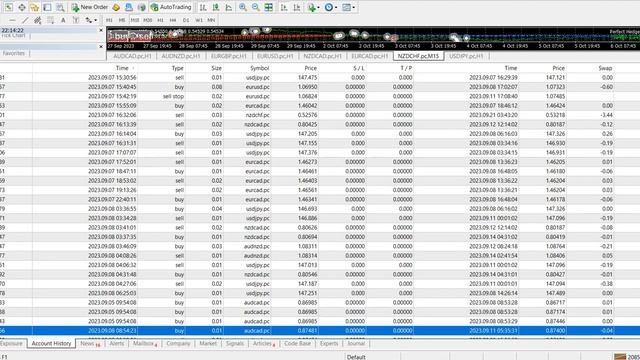Switch to H1 timeframe

160,20
